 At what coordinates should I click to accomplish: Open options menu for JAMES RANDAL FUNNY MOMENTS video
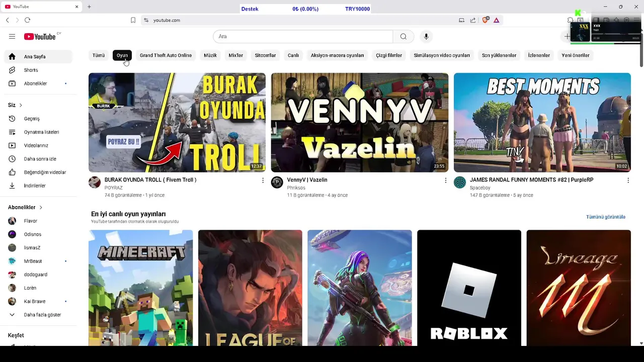tap(628, 180)
